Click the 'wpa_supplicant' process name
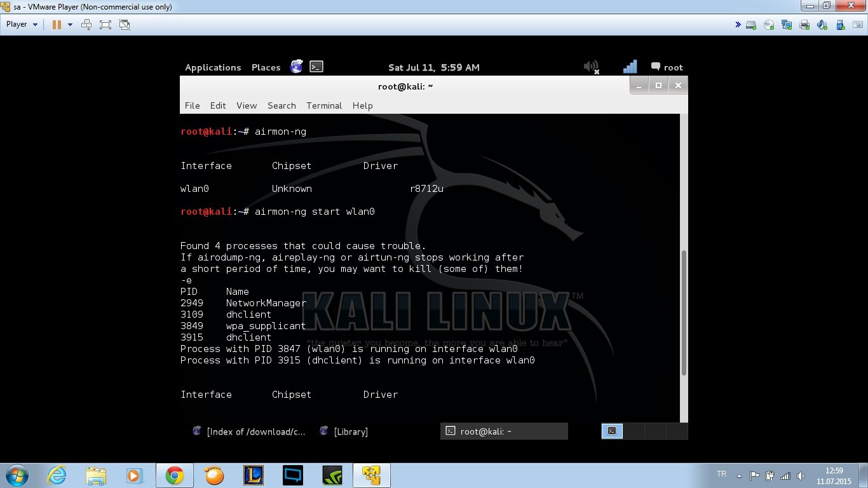 pyautogui.click(x=266, y=326)
